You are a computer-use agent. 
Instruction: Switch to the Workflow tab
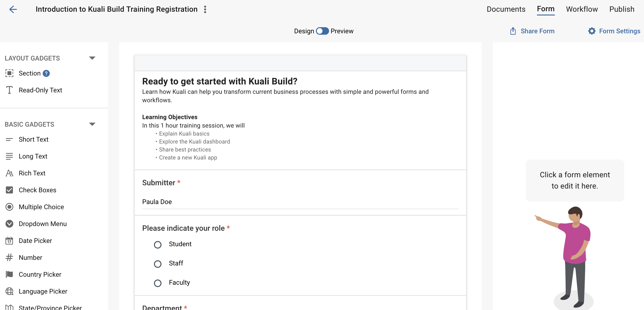[x=582, y=9]
